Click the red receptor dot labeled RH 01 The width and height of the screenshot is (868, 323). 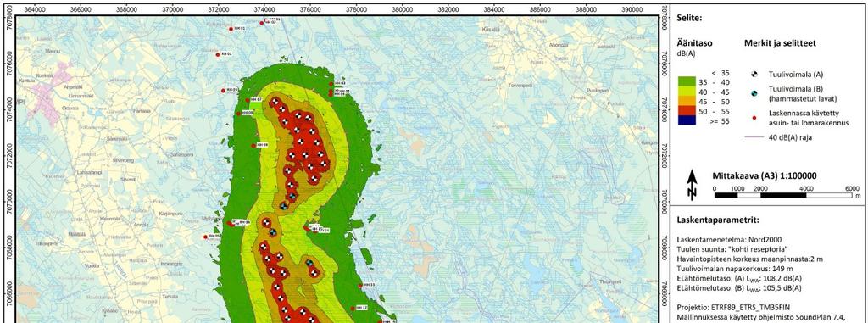coord(231,29)
